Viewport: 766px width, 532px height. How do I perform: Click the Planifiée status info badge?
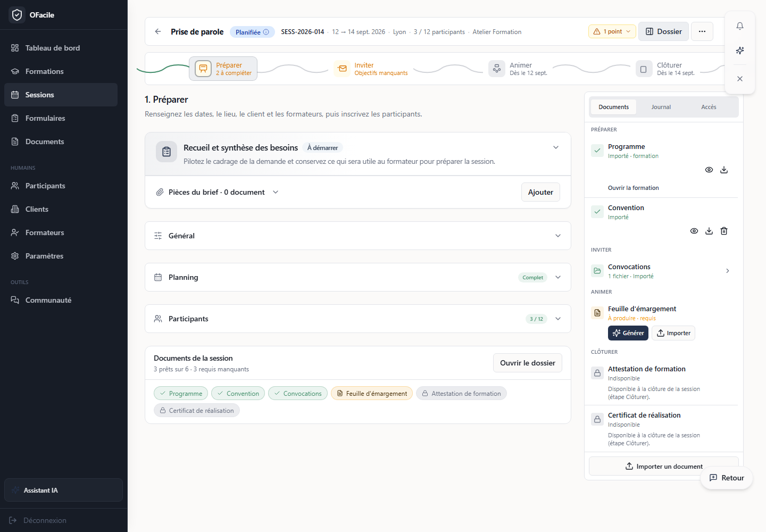pyautogui.click(x=252, y=32)
